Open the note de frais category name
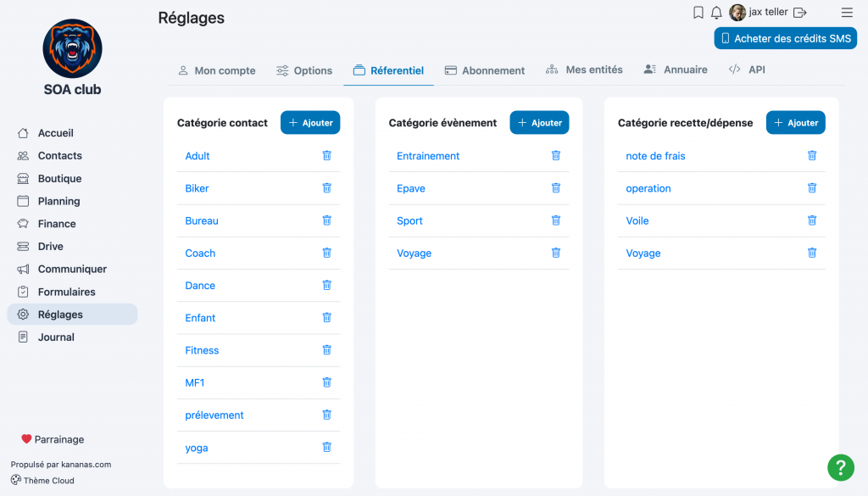This screenshot has height=496, width=868. [655, 156]
